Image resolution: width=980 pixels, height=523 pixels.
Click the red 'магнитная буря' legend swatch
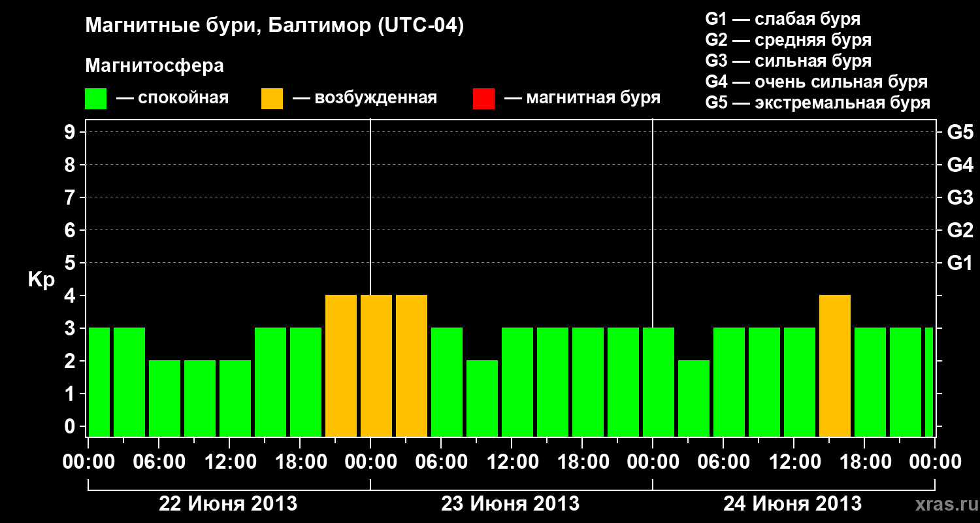click(x=483, y=99)
